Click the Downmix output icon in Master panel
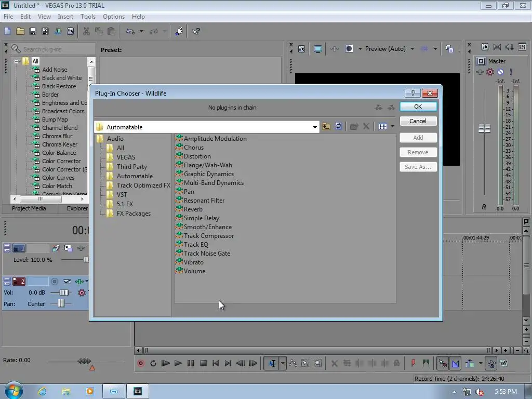The width and height of the screenshot is (532, 399). (497, 47)
